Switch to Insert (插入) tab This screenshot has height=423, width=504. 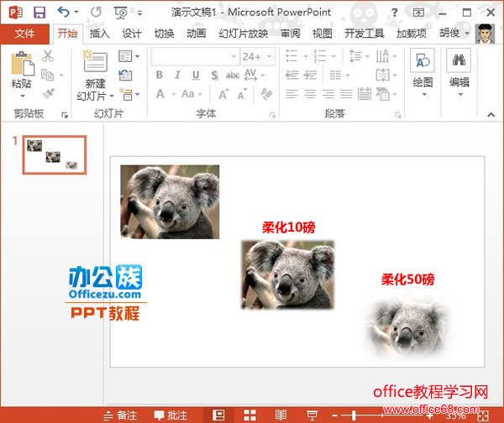click(x=99, y=33)
